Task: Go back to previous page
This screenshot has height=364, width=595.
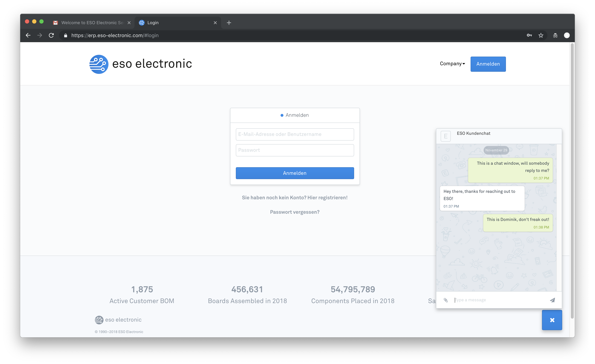Action: coord(28,35)
